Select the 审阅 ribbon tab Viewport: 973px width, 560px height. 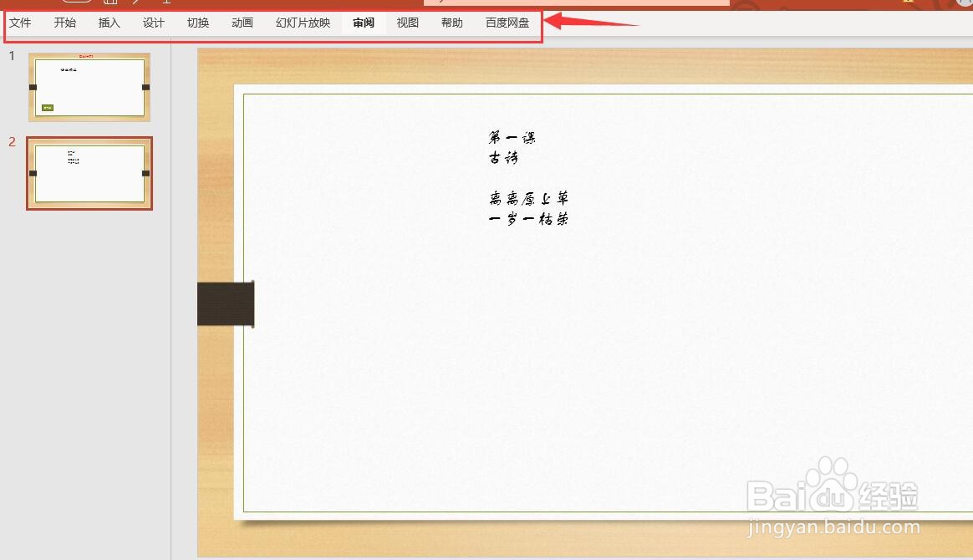tap(364, 23)
